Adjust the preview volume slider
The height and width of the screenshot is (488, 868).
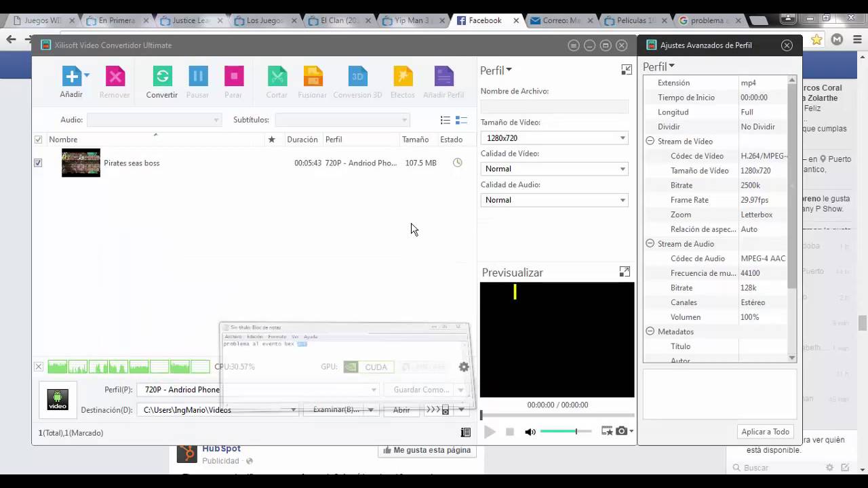pos(566,431)
